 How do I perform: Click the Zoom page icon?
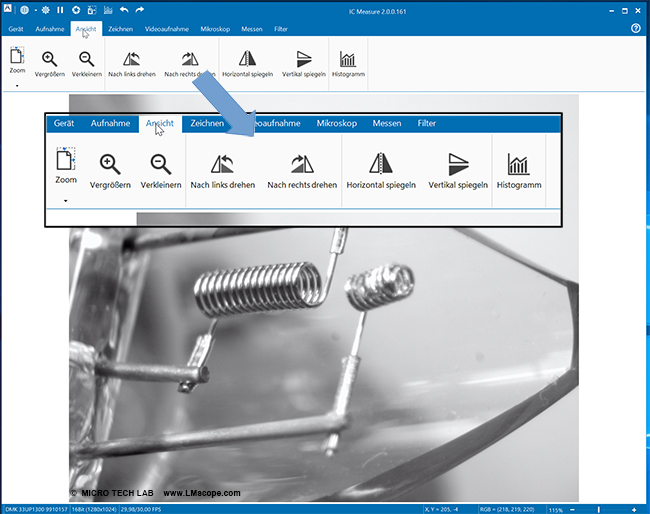[x=17, y=56]
